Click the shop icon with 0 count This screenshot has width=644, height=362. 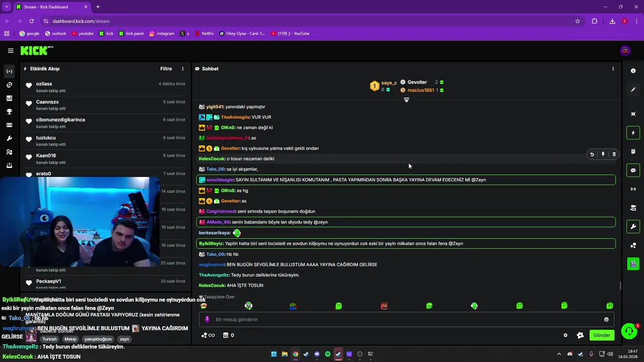click(x=228, y=335)
